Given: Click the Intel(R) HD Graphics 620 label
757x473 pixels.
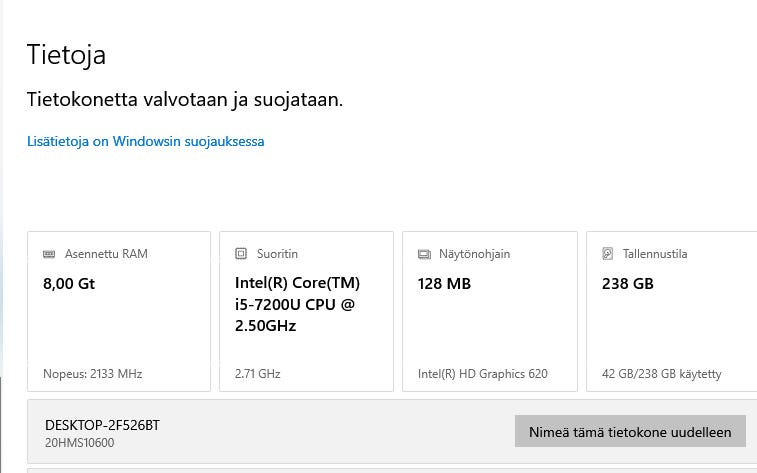Looking at the screenshot, I should click(x=483, y=374).
